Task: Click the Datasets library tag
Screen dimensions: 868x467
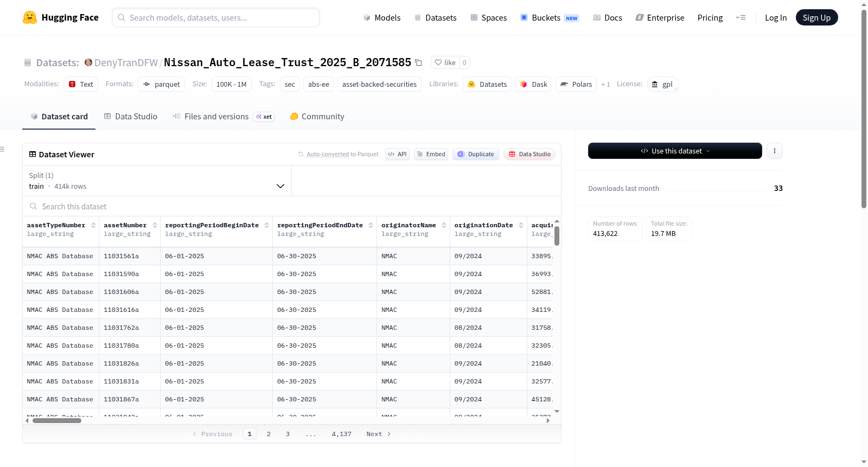Action: (487, 84)
